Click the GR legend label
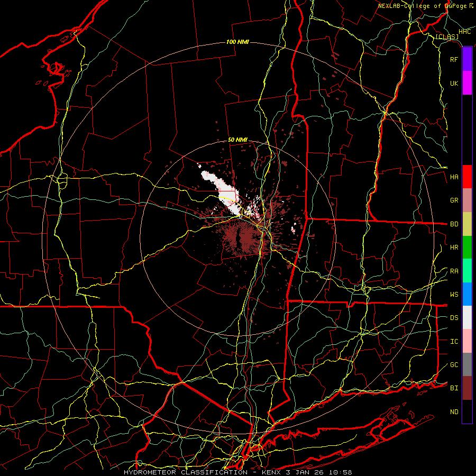Image resolution: width=476 pixels, height=476 pixels. (x=454, y=200)
